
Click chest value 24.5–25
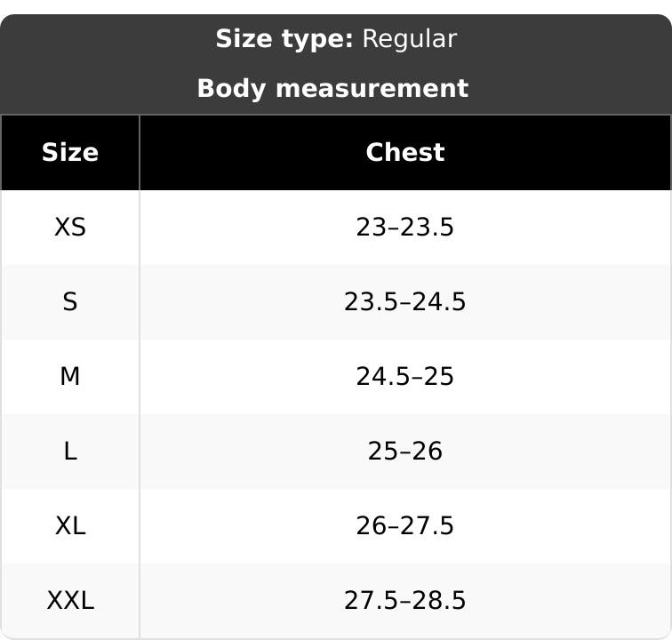404,376
